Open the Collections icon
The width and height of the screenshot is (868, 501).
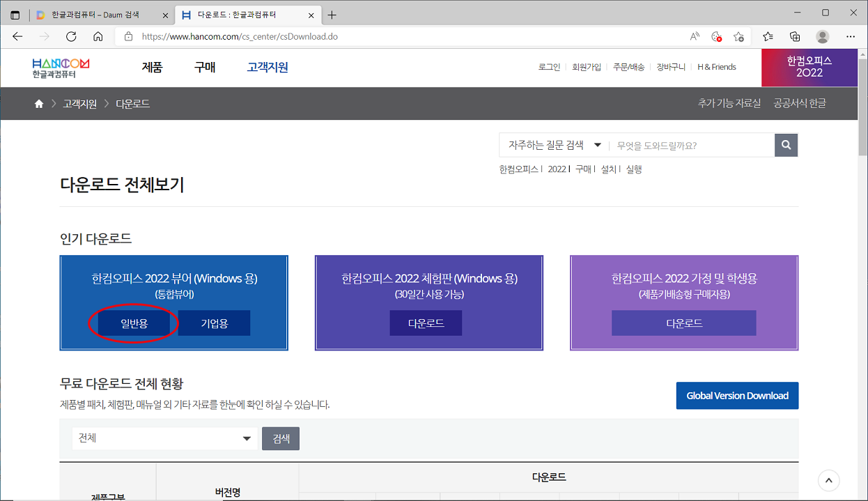coord(795,36)
